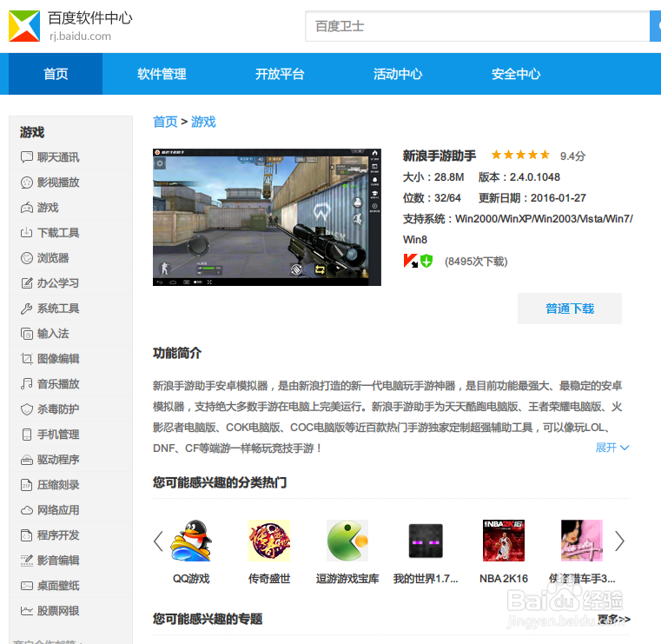661x644 pixels.
Task: Click the 位数：32/64 text
Action: coord(432,198)
